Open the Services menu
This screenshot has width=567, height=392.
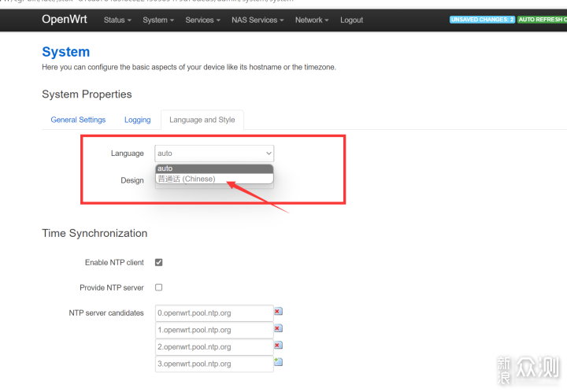point(202,20)
